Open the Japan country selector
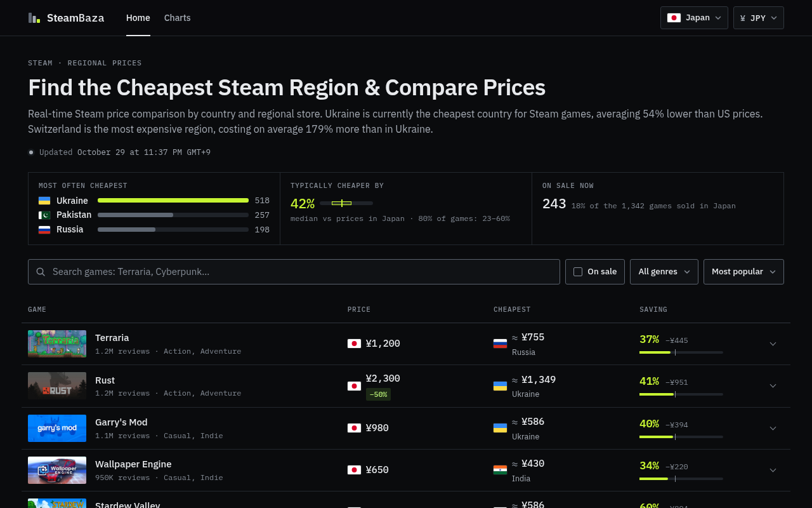The width and height of the screenshot is (812, 508). coord(694,18)
